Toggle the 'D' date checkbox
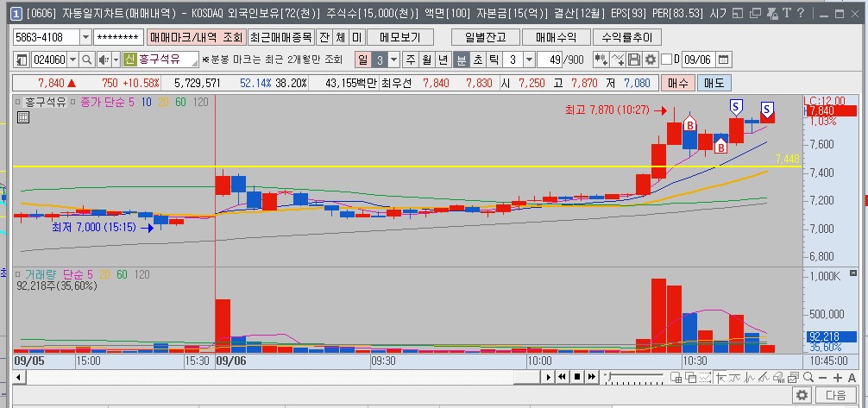 tap(666, 60)
